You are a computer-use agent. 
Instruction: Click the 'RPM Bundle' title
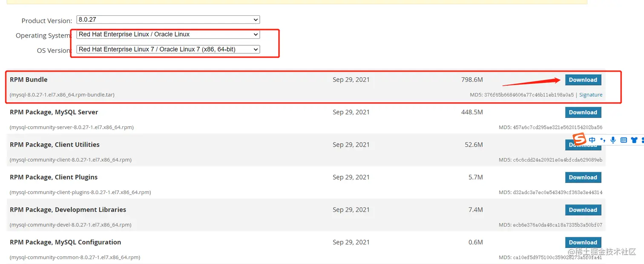[x=29, y=80]
